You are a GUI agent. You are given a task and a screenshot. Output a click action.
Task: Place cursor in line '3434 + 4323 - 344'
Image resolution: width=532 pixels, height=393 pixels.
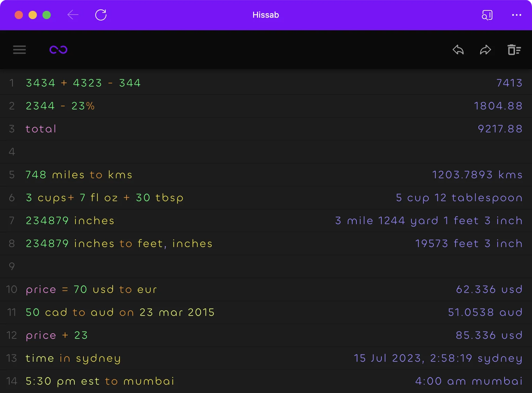click(x=83, y=83)
